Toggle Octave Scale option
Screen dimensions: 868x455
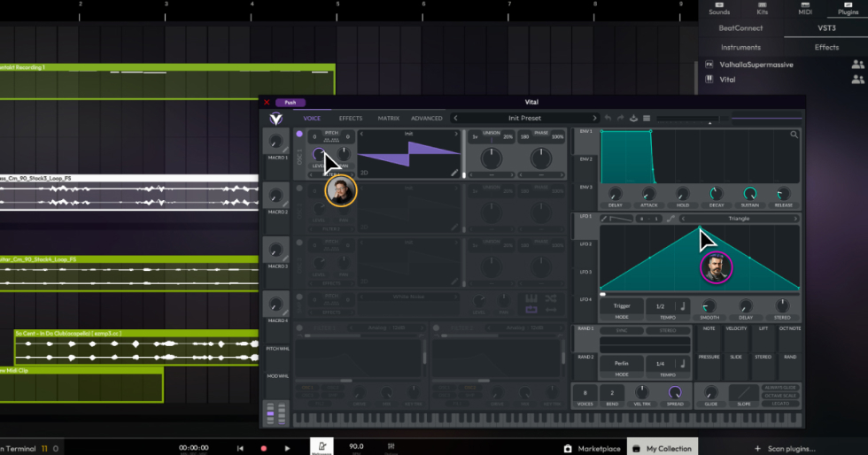pyautogui.click(x=780, y=396)
